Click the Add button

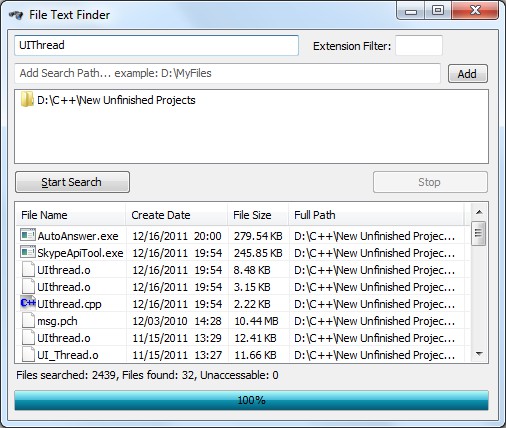pyautogui.click(x=468, y=74)
